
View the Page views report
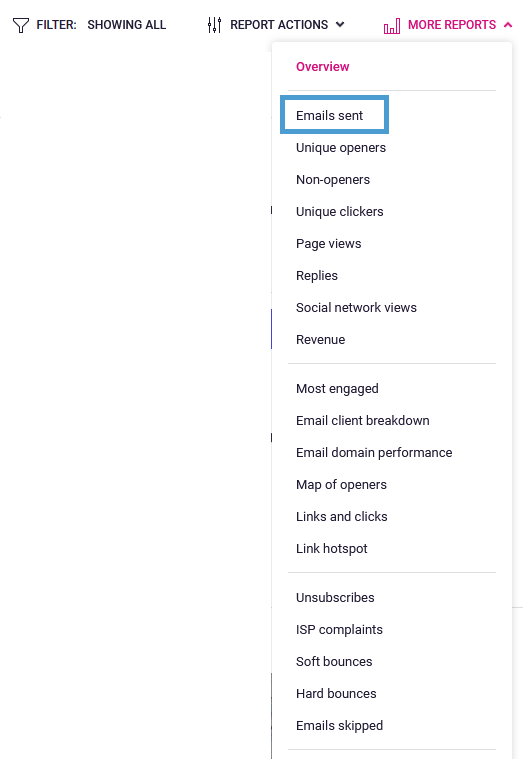328,244
